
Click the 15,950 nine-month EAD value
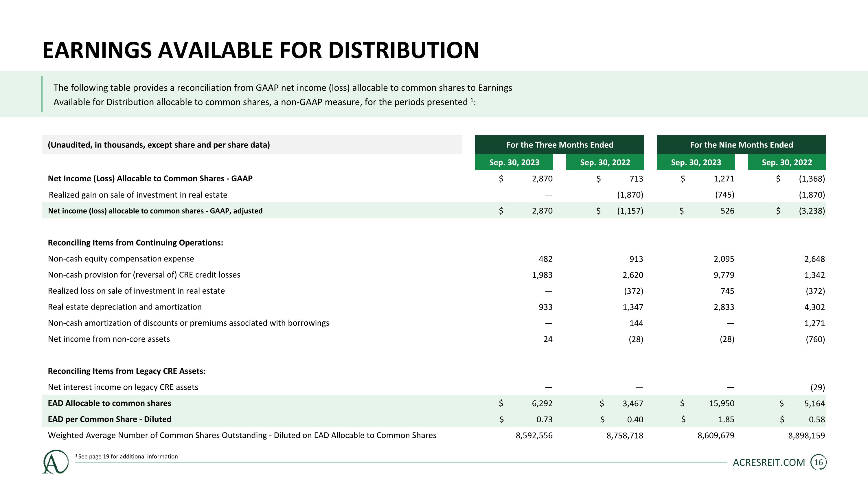coord(721,404)
